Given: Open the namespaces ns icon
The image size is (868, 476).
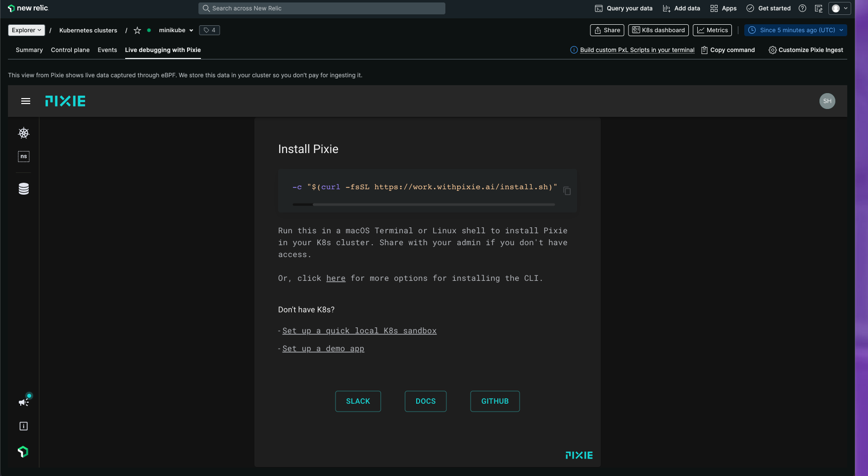Looking at the screenshot, I should 24,157.
